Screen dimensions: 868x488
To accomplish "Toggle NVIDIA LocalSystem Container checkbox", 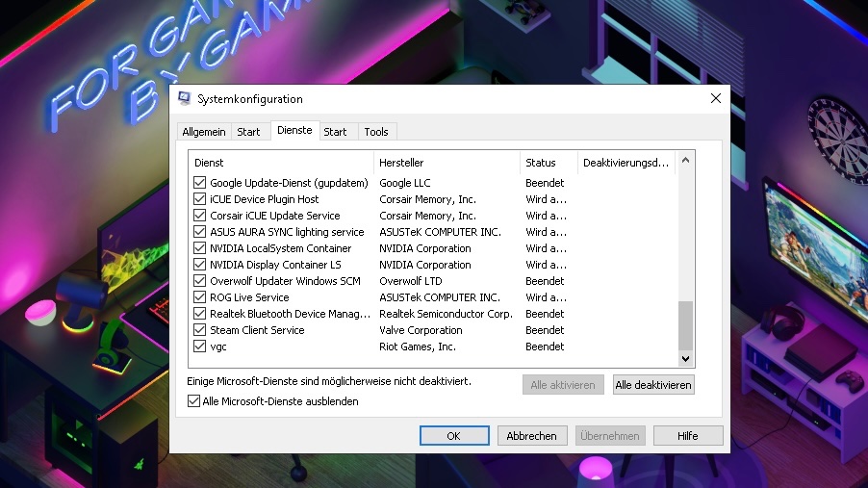I will (x=200, y=248).
